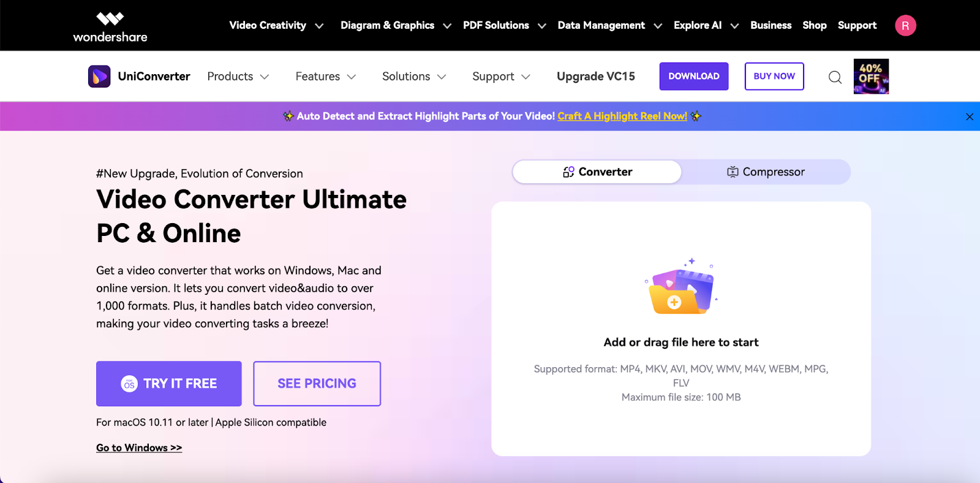Expand the Solutions dropdown

pos(414,77)
